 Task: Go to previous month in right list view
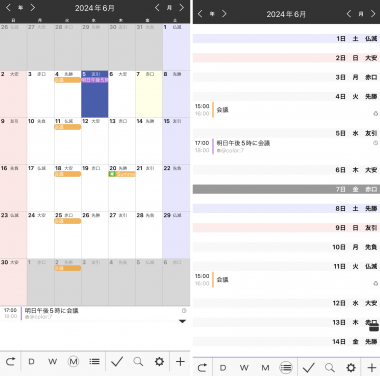(349, 14)
